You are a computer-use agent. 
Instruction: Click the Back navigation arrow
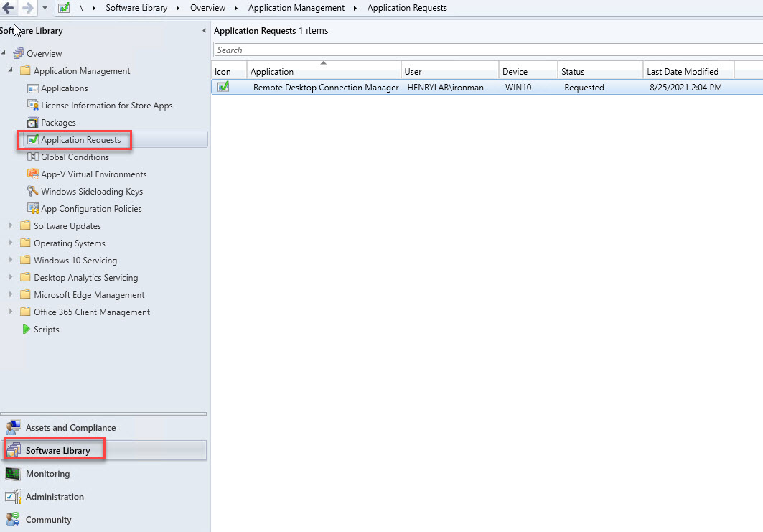point(9,8)
